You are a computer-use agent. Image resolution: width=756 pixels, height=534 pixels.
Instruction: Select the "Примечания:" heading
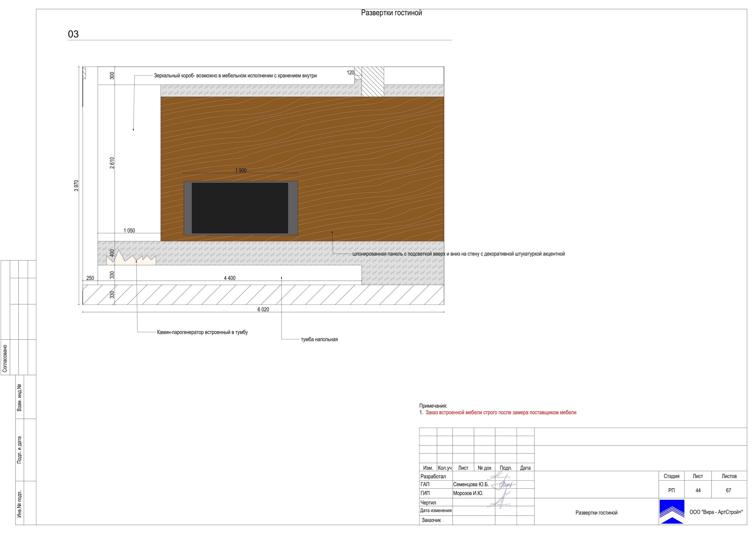tap(433, 406)
